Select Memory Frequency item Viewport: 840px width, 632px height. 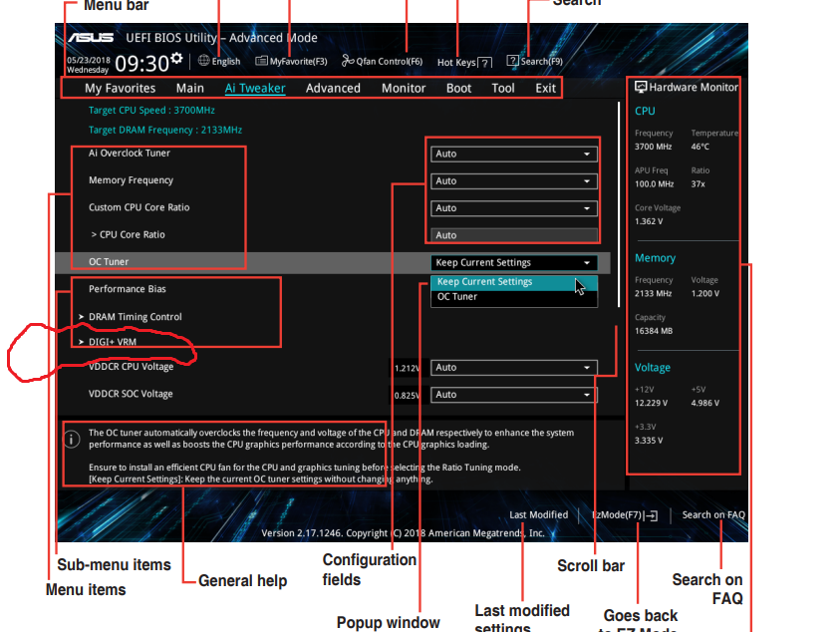tap(131, 180)
